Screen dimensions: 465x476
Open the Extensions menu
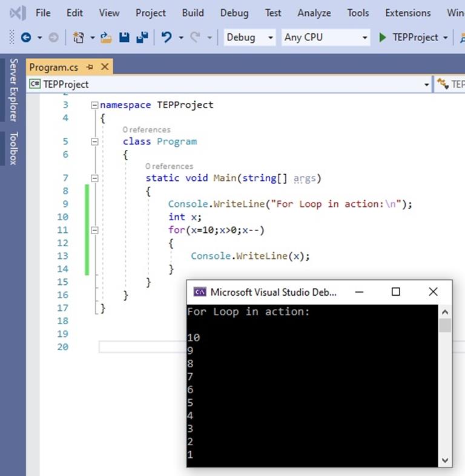(407, 13)
